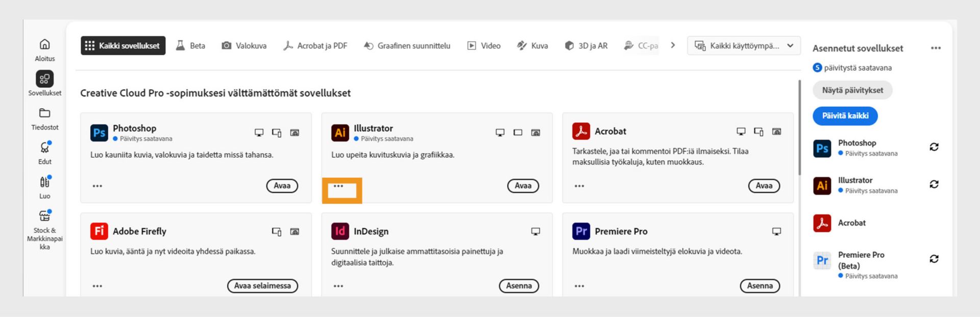The image size is (980, 317).
Task: Click Avaa selaimessa for Adobe Firefly
Action: pos(262,286)
